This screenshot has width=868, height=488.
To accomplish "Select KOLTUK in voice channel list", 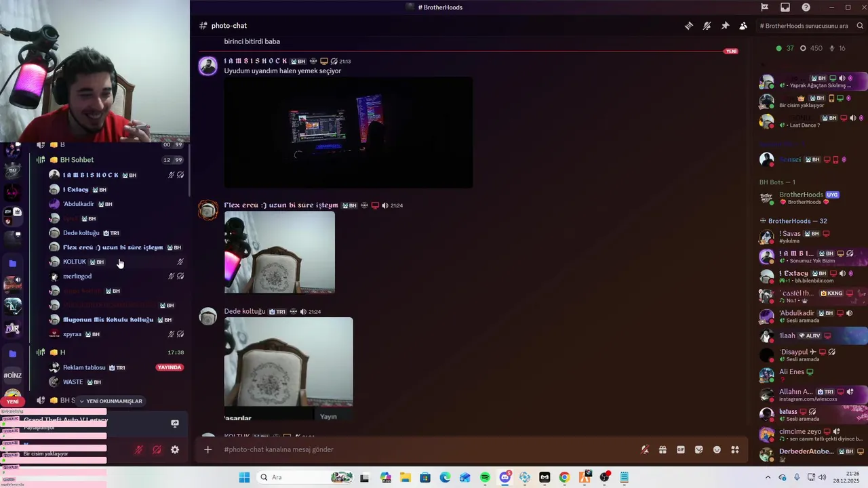I will click(x=117, y=262).
